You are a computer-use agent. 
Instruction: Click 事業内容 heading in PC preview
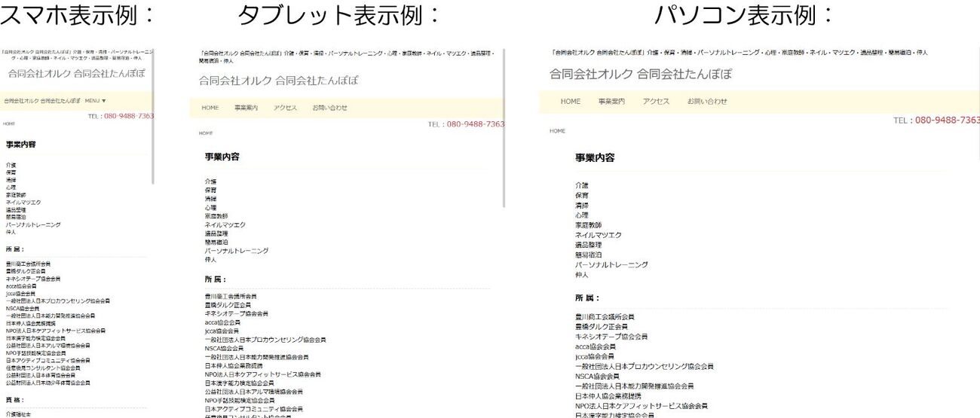coord(595,157)
